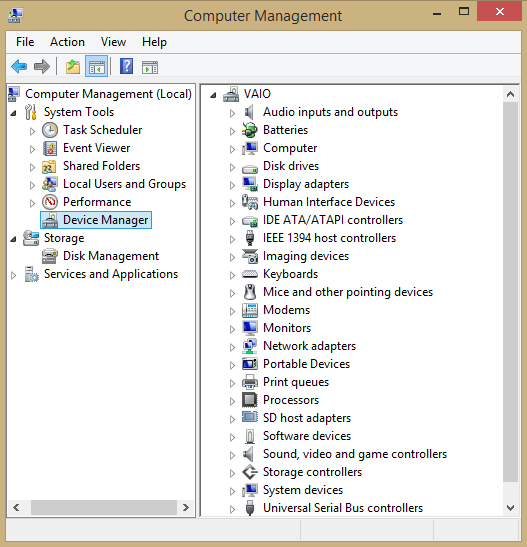Open the Help question mark toolbar icon

[126, 66]
